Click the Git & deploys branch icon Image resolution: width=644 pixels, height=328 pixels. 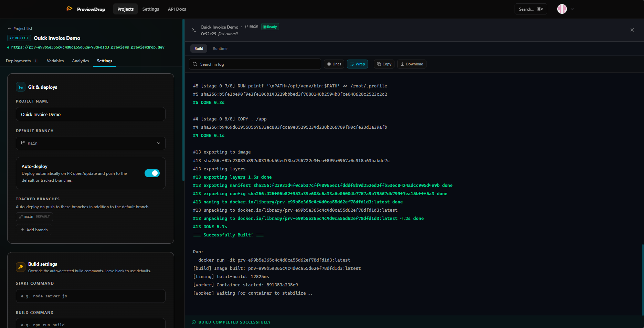click(x=21, y=87)
